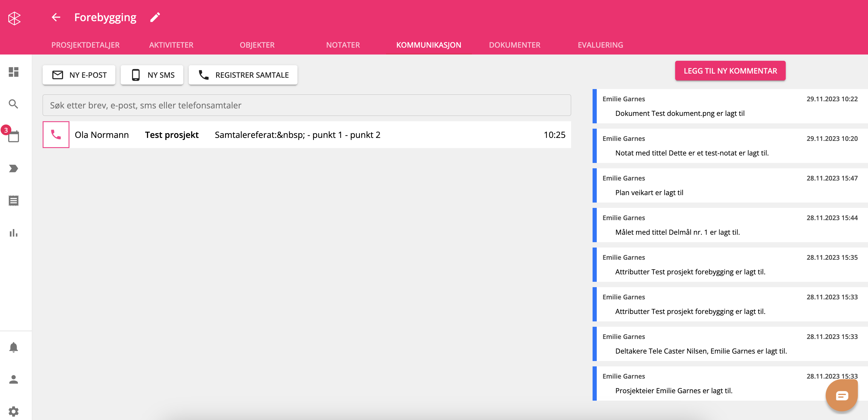The width and height of the screenshot is (868, 420).
Task: Click timestamp 29.11.2023 10:20
Action: [x=832, y=139]
